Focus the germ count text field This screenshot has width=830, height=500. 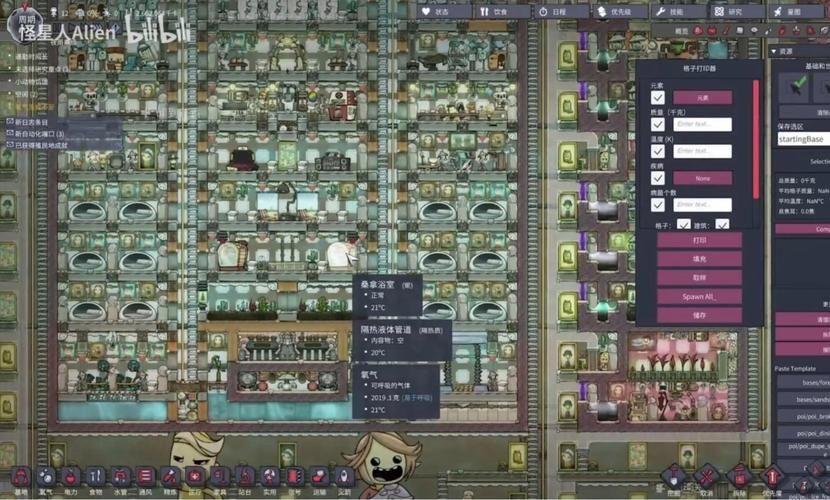click(x=702, y=205)
